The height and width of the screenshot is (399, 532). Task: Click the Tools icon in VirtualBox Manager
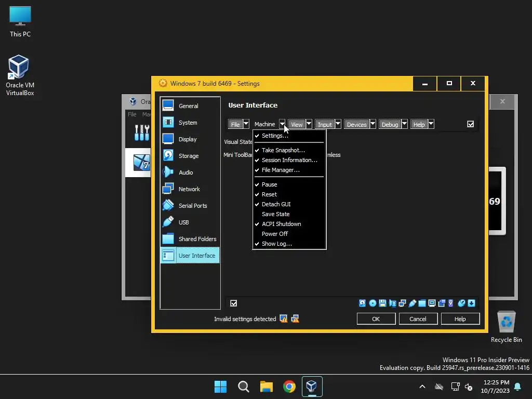[142, 132]
